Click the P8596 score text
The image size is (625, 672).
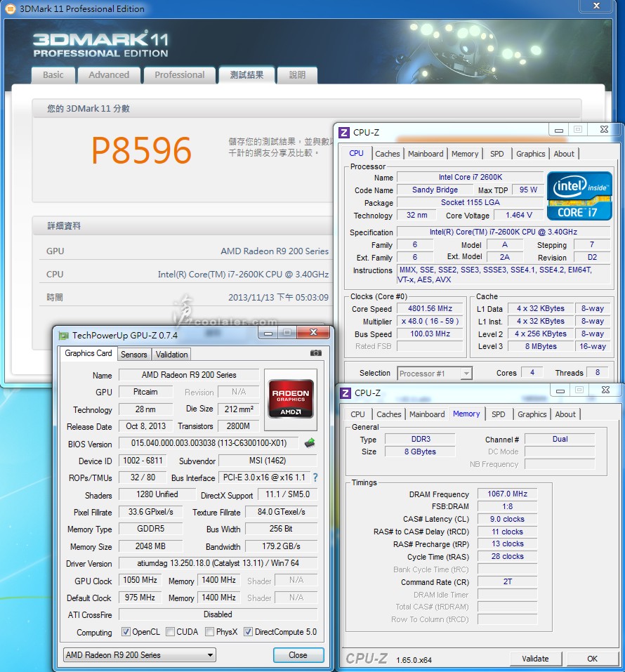click(x=141, y=150)
